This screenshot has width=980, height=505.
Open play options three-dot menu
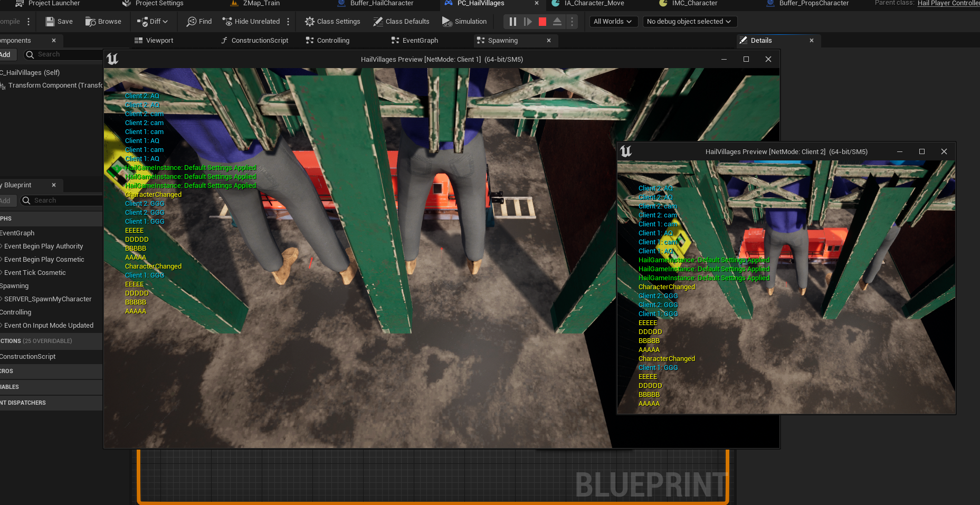coord(572,22)
